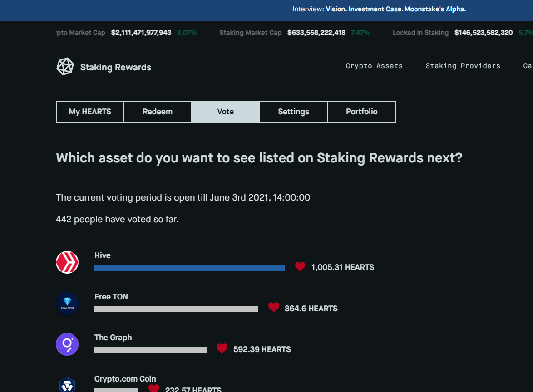
Task: Go to the Portfolio tab
Action: (362, 112)
